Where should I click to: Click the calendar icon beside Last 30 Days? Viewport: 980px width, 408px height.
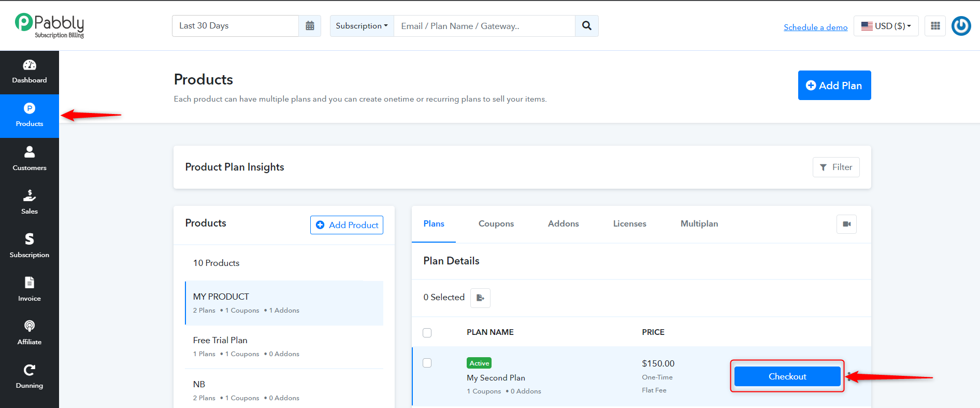pyautogui.click(x=310, y=26)
